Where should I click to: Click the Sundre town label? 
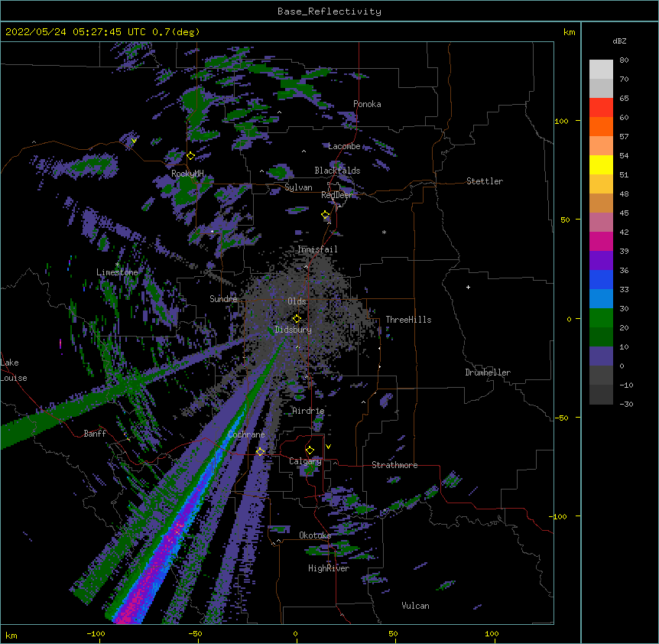(x=223, y=299)
